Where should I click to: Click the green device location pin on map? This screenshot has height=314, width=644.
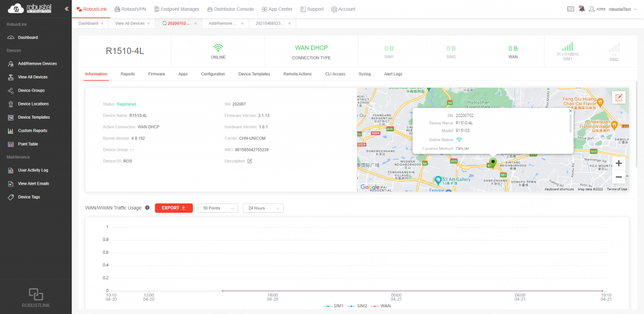tap(493, 163)
